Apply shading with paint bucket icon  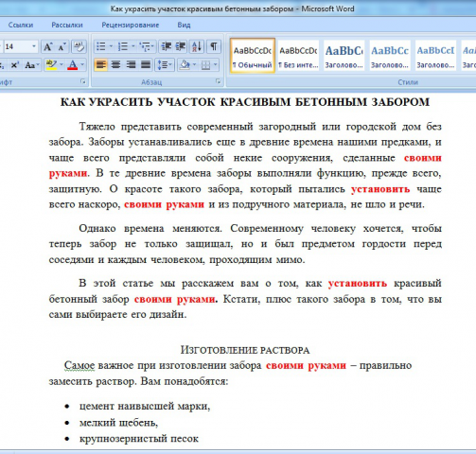185,65
